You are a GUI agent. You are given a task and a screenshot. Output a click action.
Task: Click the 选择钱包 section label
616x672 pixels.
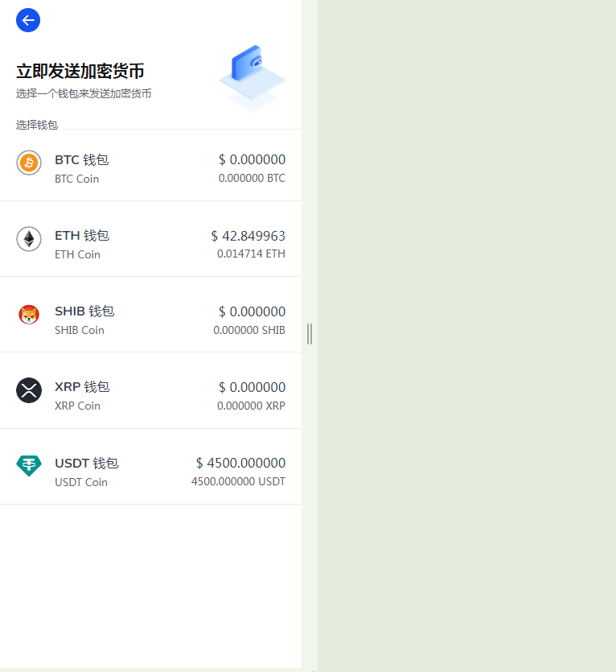[x=37, y=125]
